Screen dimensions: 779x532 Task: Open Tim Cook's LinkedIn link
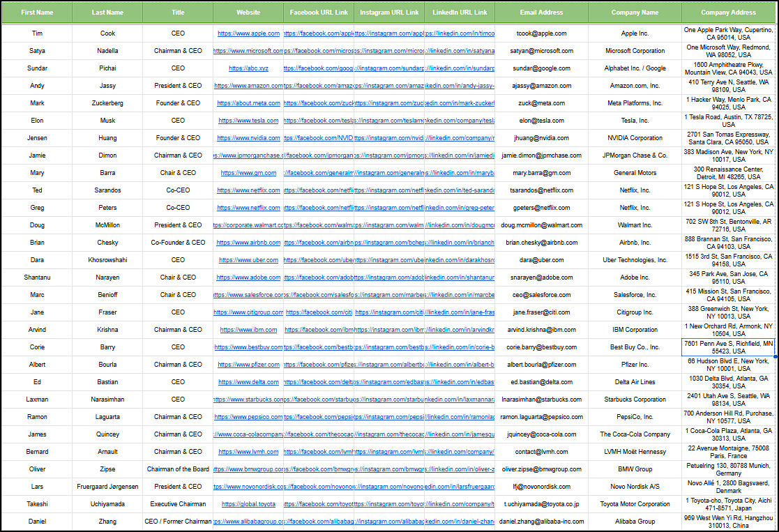(460, 33)
